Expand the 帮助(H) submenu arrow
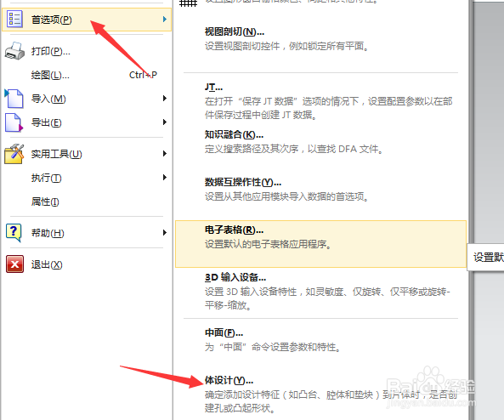Viewport: 504px width, 420px height. [x=165, y=232]
